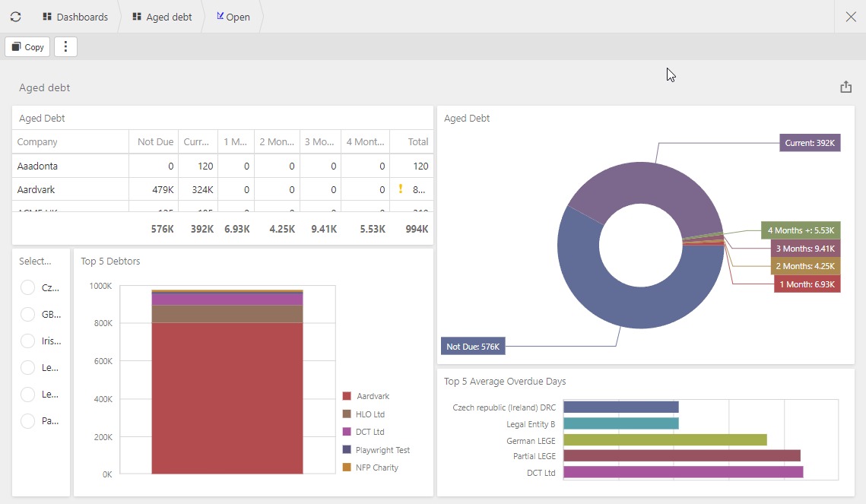Image resolution: width=866 pixels, height=504 pixels.
Task: Click the Not Due column header
Action: point(155,142)
